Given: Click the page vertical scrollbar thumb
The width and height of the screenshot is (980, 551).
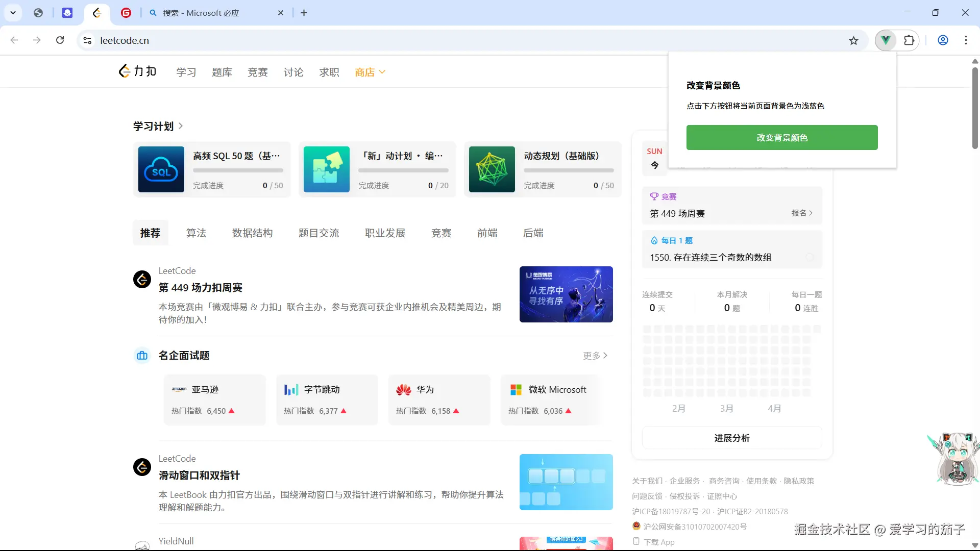Looking at the screenshot, I should pos(975,108).
